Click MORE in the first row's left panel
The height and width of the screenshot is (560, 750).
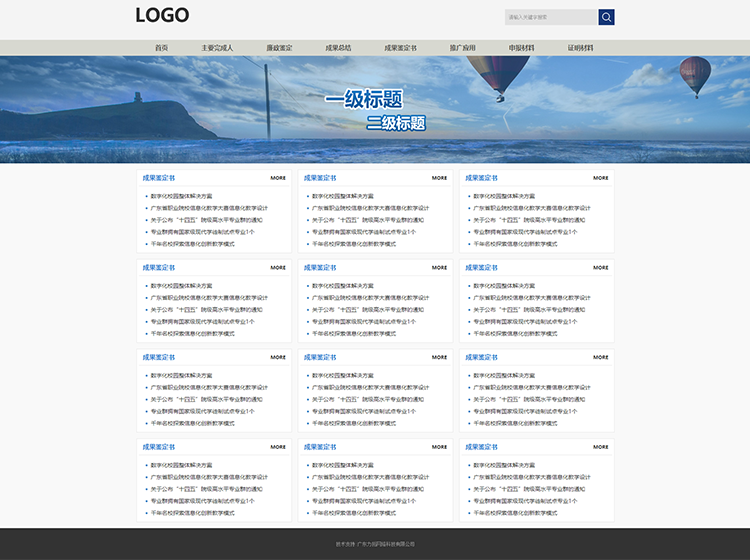point(278,178)
